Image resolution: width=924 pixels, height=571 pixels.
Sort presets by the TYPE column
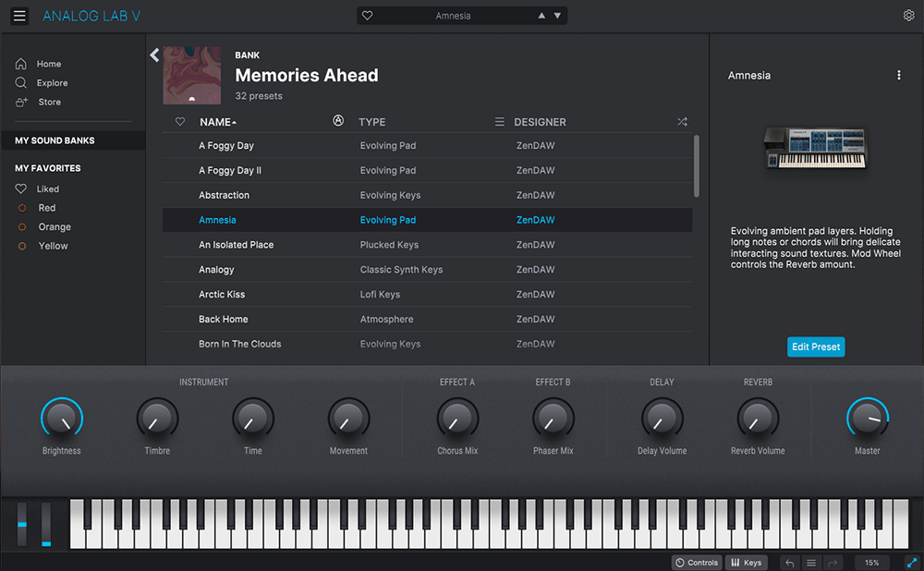[x=371, y=122]
